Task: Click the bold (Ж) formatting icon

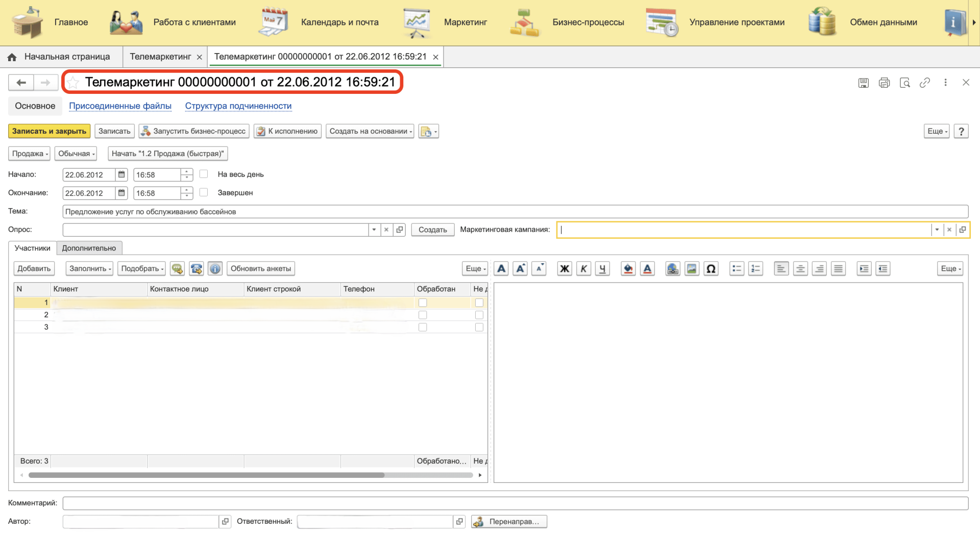Action: point(565,269)
